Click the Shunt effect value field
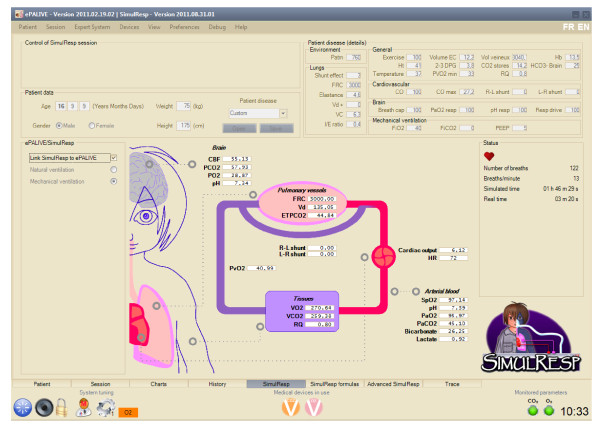 [x=354, y=75]
